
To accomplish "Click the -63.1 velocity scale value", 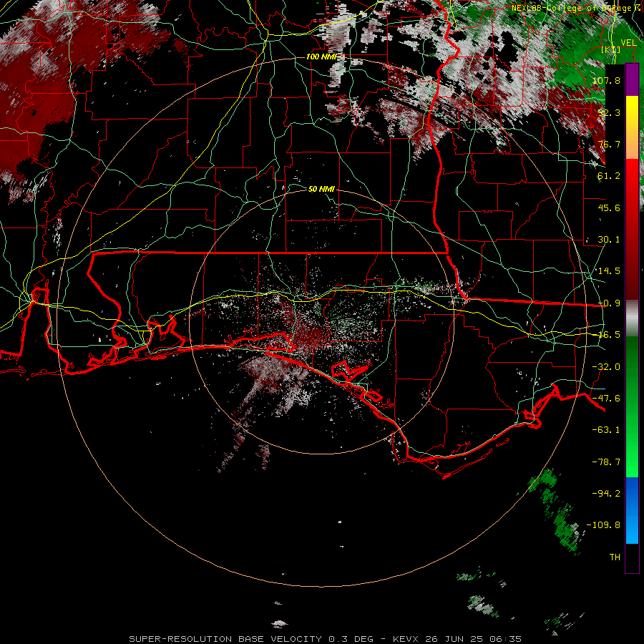I will point(606,430).
